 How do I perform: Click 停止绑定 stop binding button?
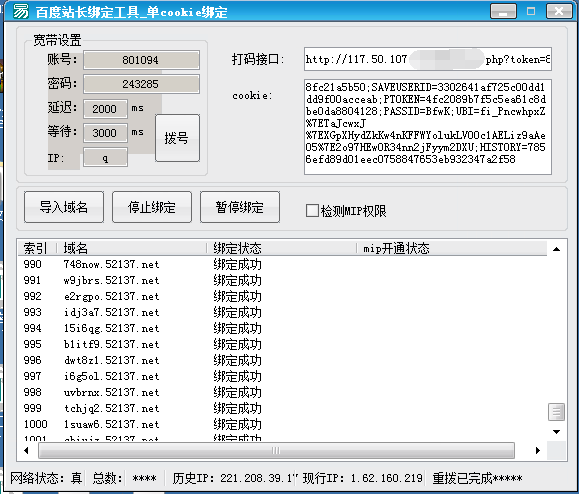click(x=152, y=207)
